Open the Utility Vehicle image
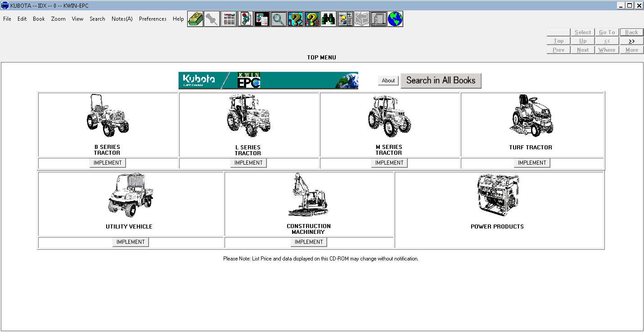Viewport: 644px width, 332px height. click(x=131, y=195)
